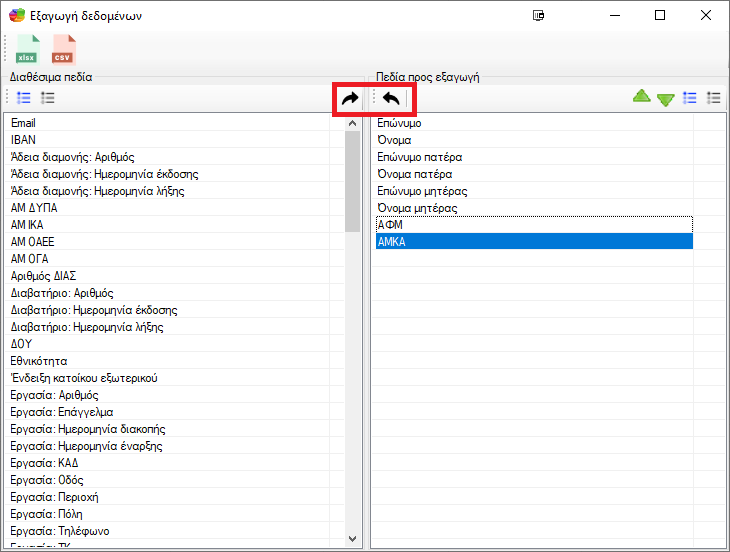Export data to CSV file
Viewport: 730px width, 552px height.
coord(63,49)
